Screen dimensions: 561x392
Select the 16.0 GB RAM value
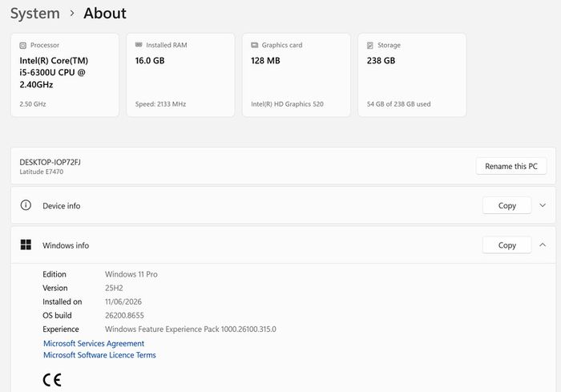pyautogui.click(x=150, y=60)
